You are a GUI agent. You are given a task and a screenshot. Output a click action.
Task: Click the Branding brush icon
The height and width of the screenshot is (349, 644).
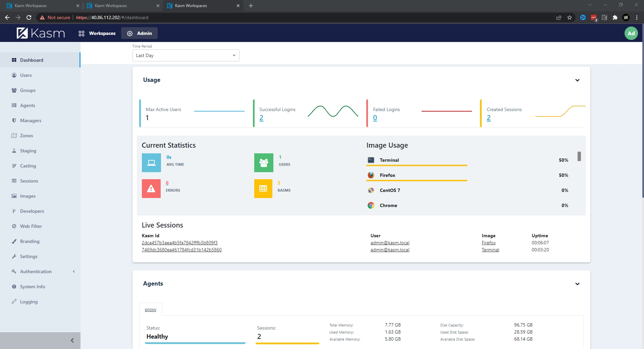point(14,241)
